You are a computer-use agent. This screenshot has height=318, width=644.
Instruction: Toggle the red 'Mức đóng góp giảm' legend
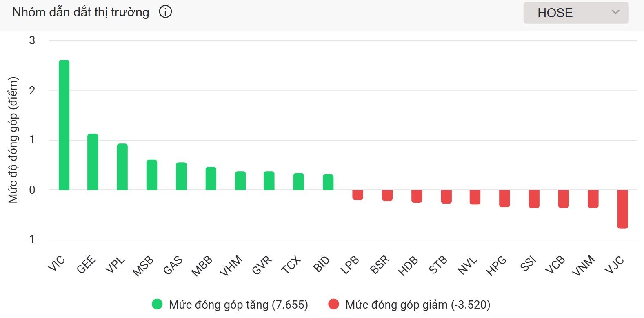417,305
